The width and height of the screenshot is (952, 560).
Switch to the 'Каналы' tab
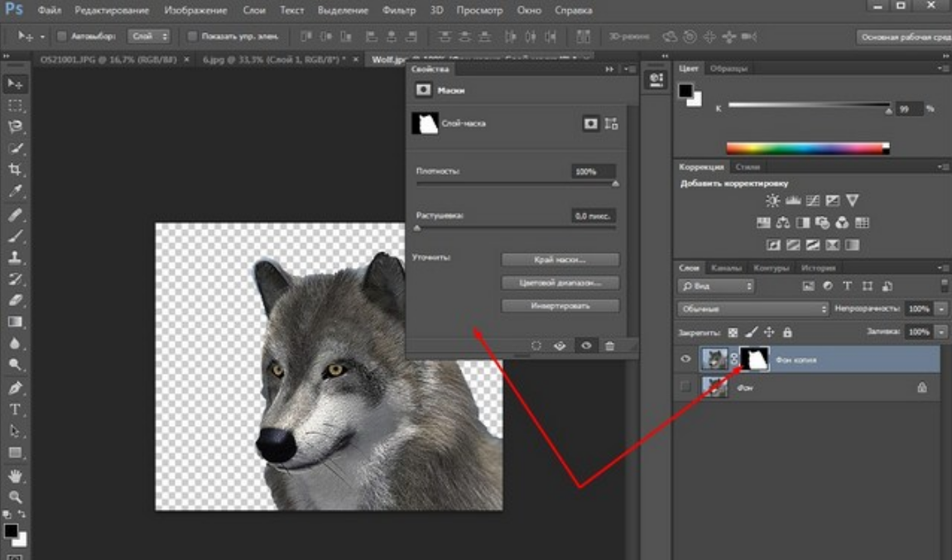tap(726, 268)
